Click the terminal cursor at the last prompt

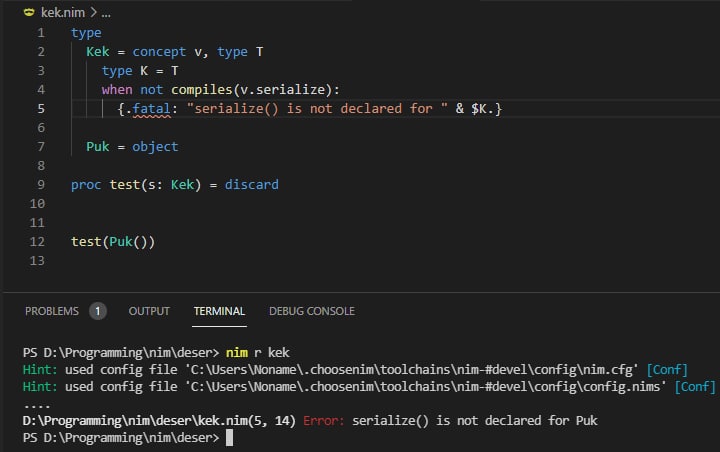(230, 437)
